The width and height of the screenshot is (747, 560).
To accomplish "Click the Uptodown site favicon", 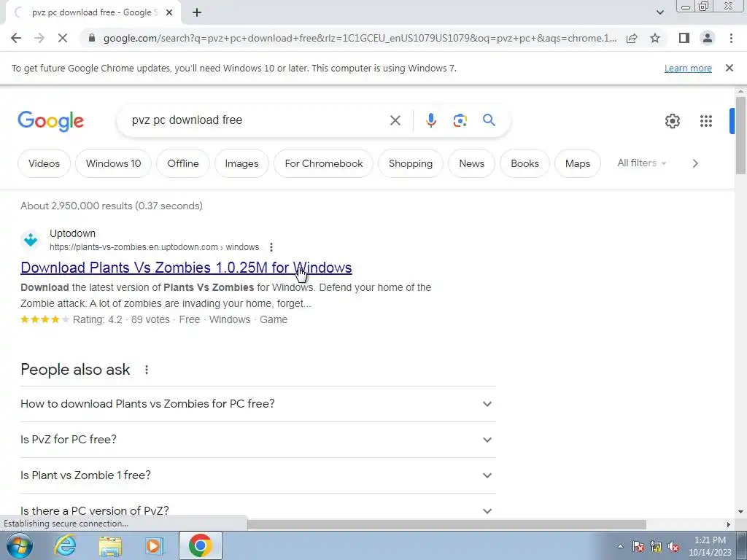I will click(x=31, y=239).
